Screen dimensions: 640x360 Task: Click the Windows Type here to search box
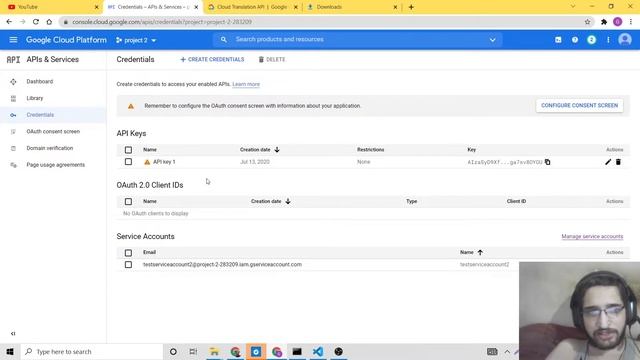coord(91,351)
